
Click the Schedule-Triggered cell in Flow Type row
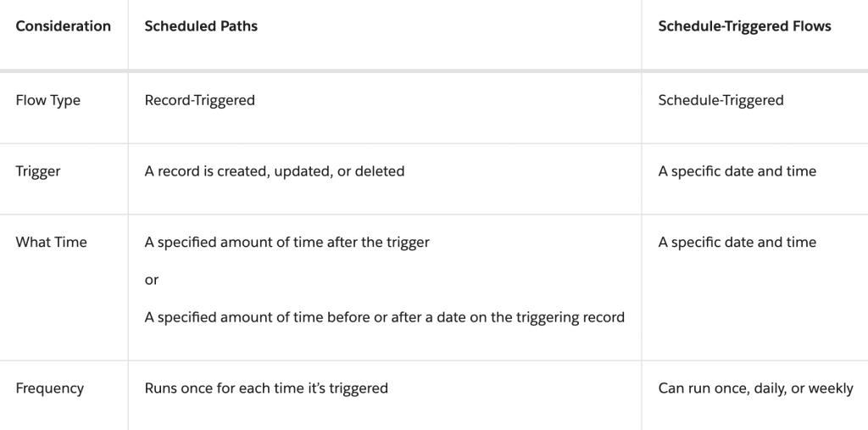721,100
